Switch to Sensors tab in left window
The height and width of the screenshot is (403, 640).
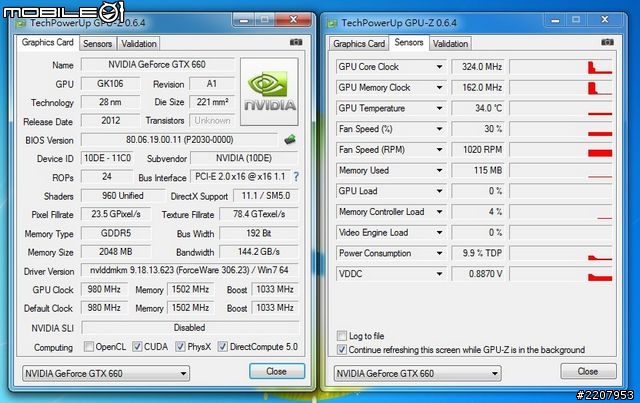click(98, 44)
